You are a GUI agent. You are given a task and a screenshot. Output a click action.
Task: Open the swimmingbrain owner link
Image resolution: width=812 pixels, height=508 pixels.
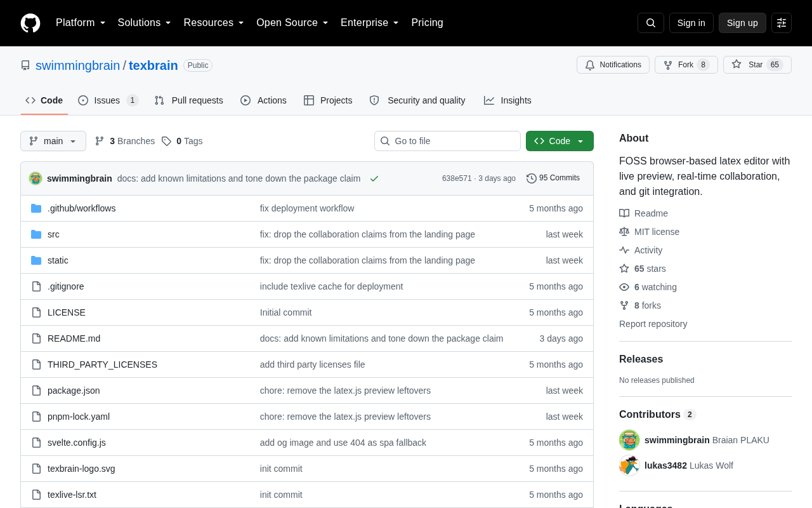coord(77,65)
